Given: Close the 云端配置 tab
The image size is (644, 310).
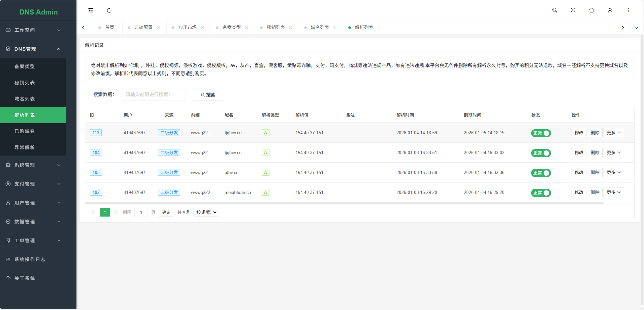Looking at the screenshot, I should (158, 28).
